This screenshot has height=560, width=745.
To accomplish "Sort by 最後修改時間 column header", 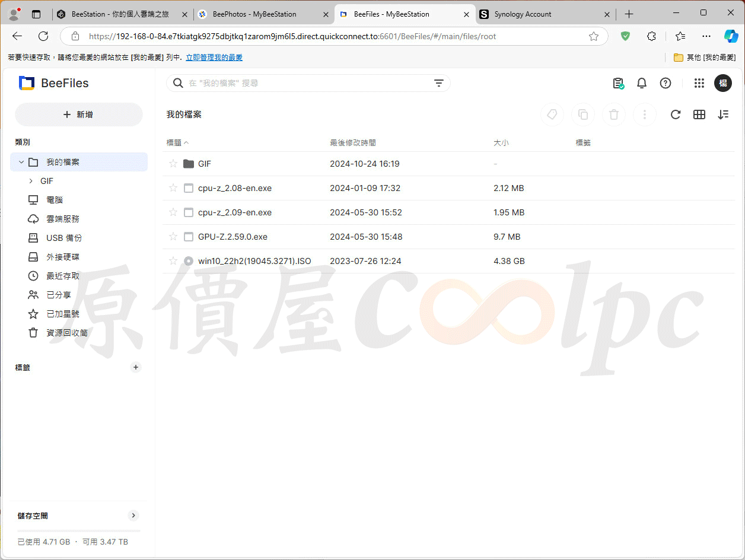I will coord(353,143).
